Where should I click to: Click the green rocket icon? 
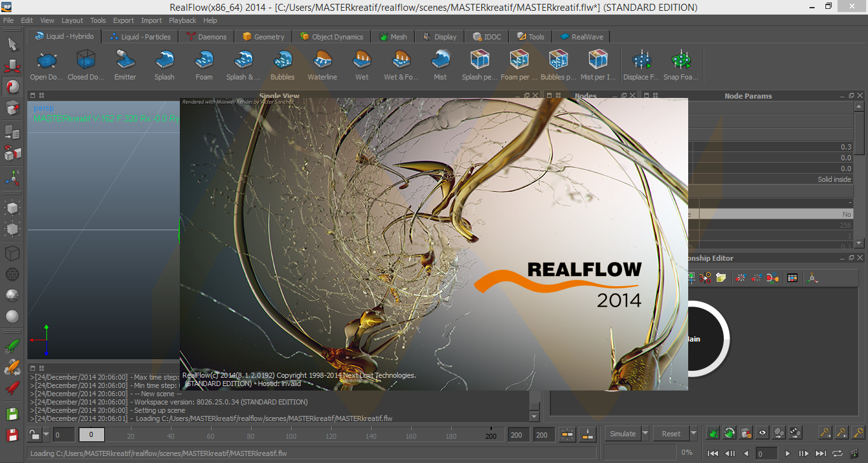point(12,346)
